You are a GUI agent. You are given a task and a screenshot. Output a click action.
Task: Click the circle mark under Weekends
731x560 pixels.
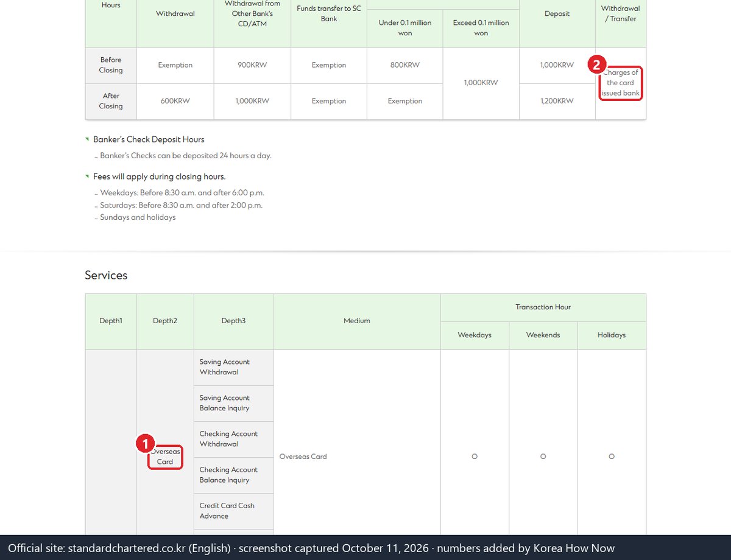(x=543, y=457)
